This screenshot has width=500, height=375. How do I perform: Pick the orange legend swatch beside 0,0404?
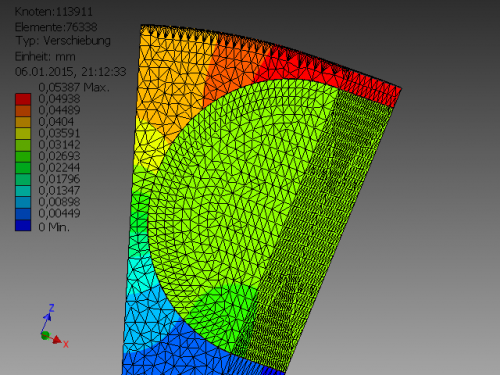(23, 122)
